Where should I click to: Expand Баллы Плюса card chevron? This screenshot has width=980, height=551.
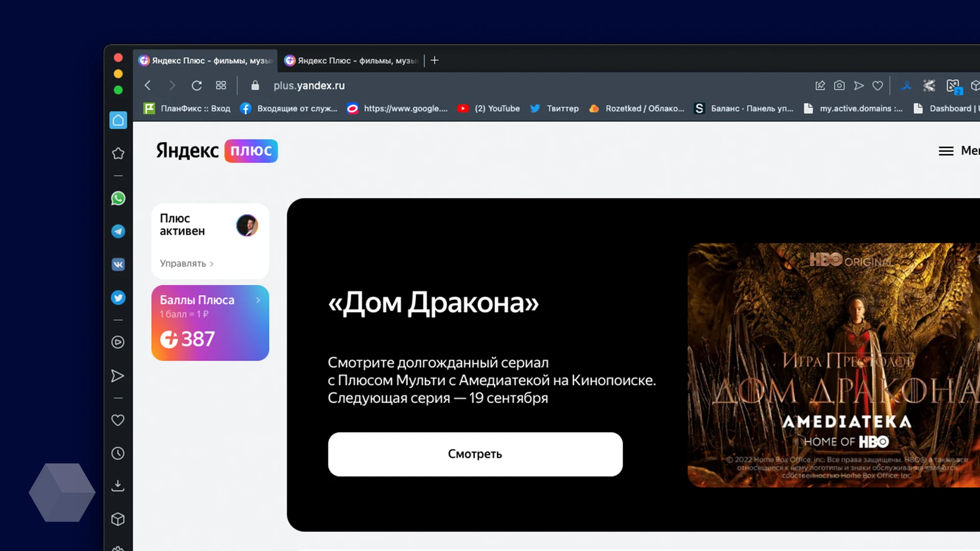click(258, 300)
